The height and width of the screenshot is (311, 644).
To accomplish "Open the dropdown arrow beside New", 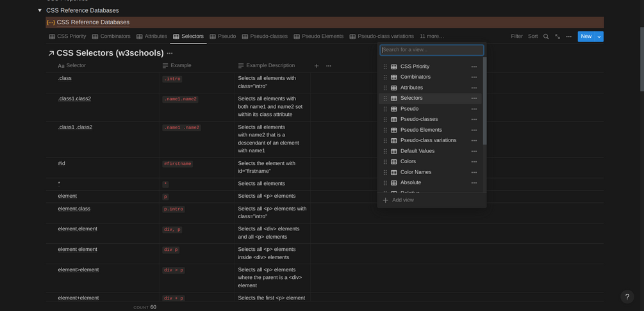I will [x=599, y=36].
